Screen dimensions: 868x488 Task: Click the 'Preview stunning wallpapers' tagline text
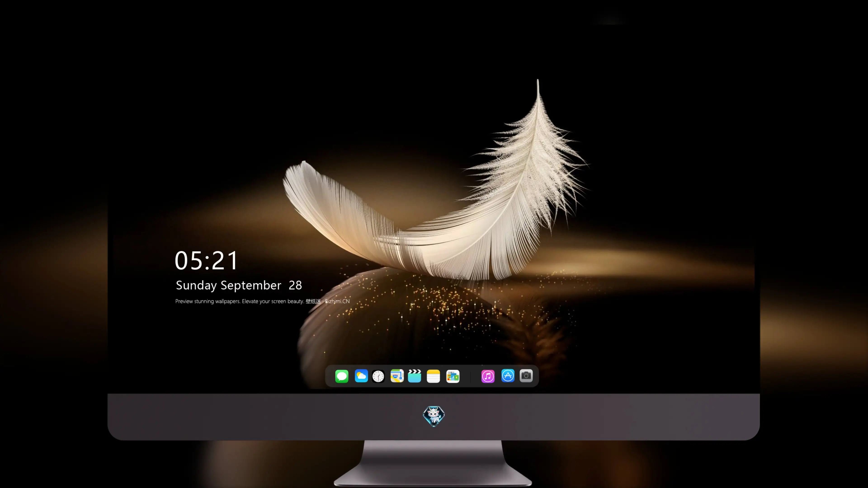[262, 301]
